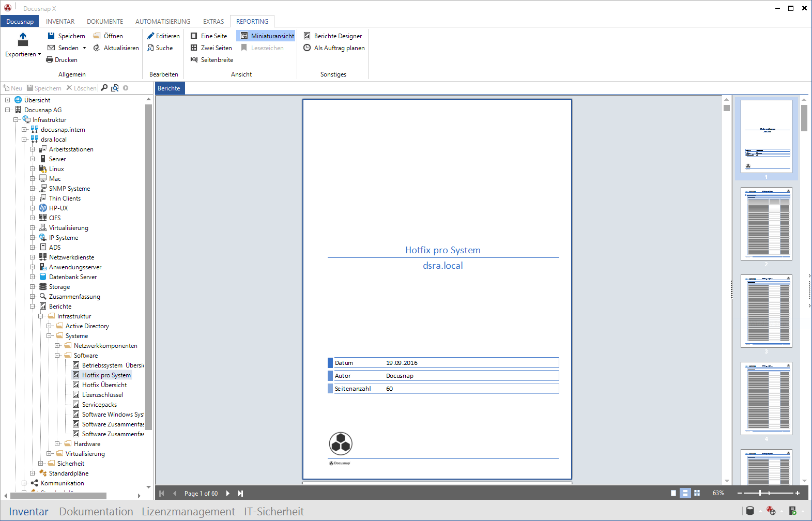Open the Lizenzmanagement module
Screen dimensions: 812x521
[x=188, y=511]
